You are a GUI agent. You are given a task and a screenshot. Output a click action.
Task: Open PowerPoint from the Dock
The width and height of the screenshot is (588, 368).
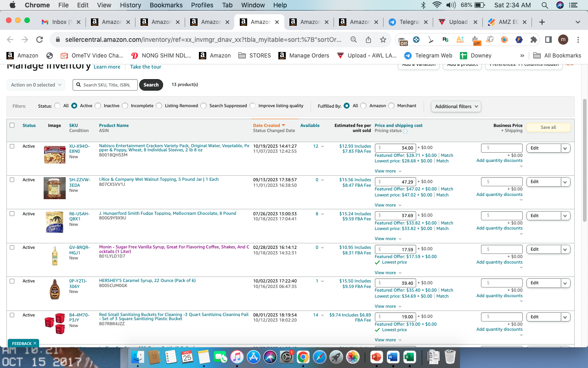coord(376,356)
